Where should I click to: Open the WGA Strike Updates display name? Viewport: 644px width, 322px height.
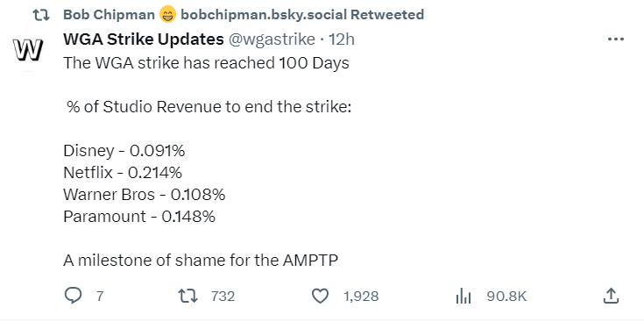click(x=144, y=39)
